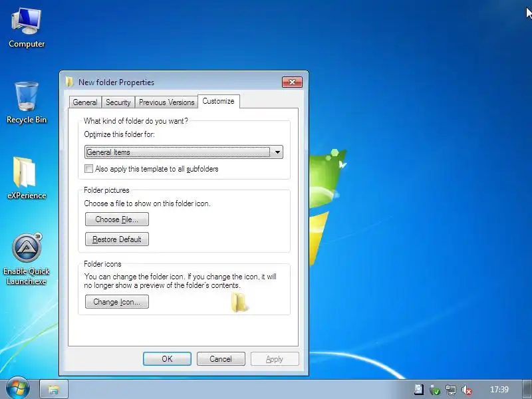Expand the Optimize this folder for dropdown arrow
The image size is (532, 399).
click(x=277, y=152)
